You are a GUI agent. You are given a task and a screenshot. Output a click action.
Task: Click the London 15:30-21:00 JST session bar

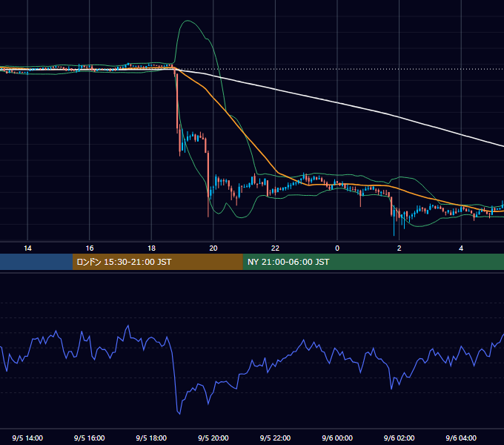[x=157, y=262]
